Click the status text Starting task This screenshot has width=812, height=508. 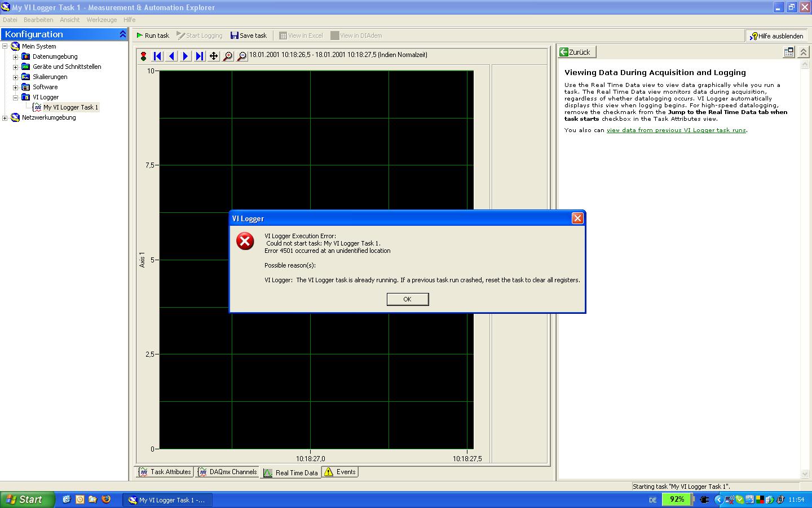click(681, 487)
